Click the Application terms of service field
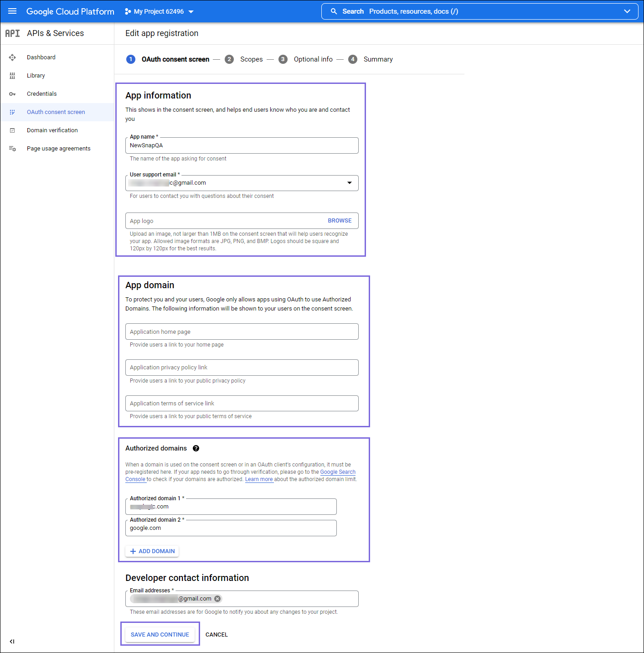The image size is (644, 653). (242, 404)
